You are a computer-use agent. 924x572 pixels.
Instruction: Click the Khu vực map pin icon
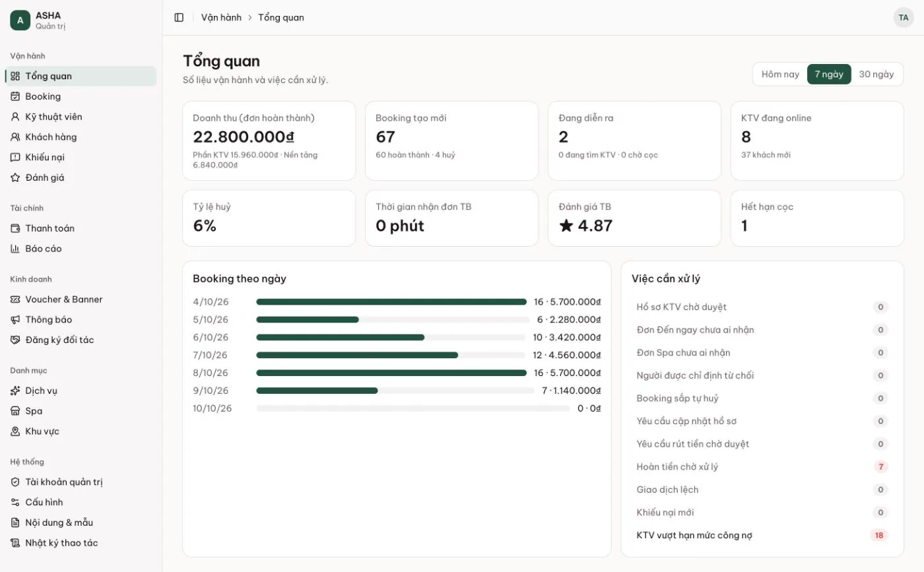(x=15, y=431)
